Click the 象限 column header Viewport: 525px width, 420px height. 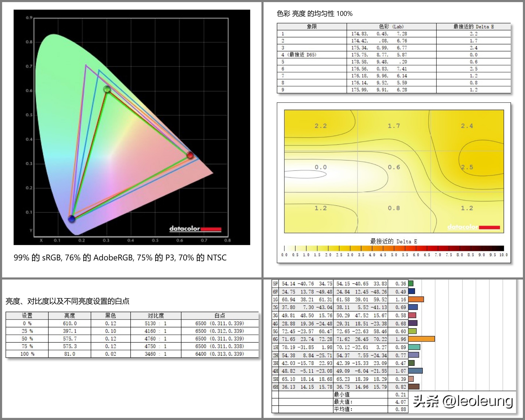[312, 26]
